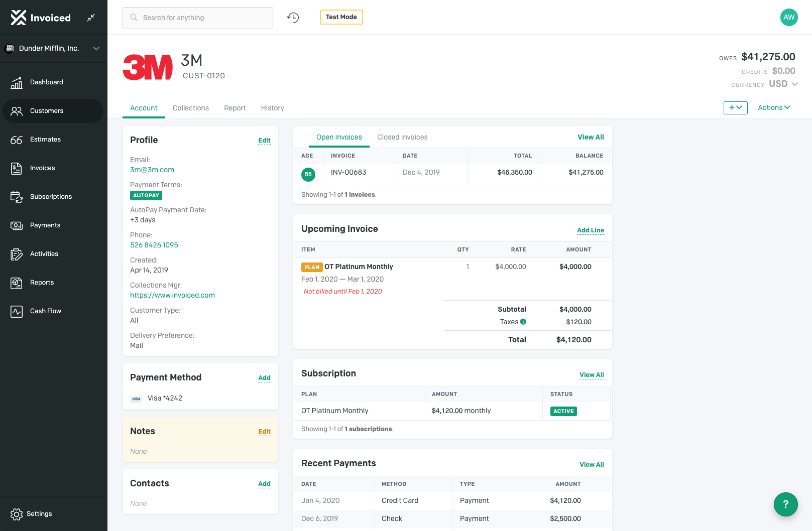Switch to the Collections tab
812x531 pixels.
click(x=190, y=108)
